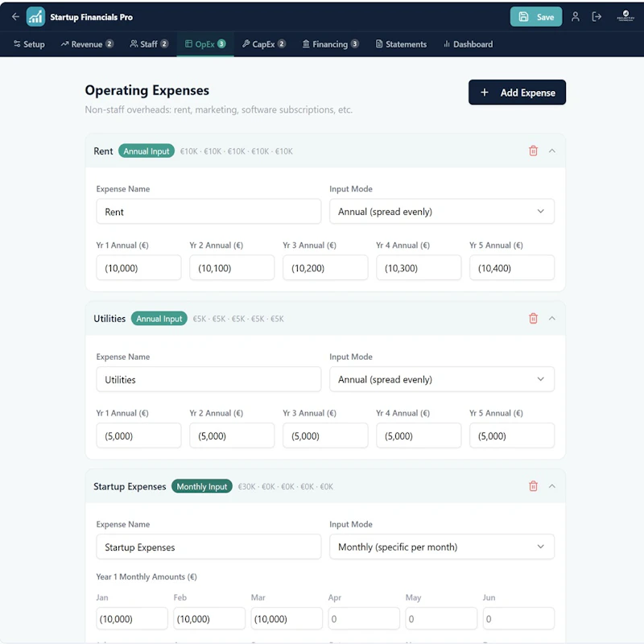
Task: Click the brand logo at far right
Action: [625, 16]
